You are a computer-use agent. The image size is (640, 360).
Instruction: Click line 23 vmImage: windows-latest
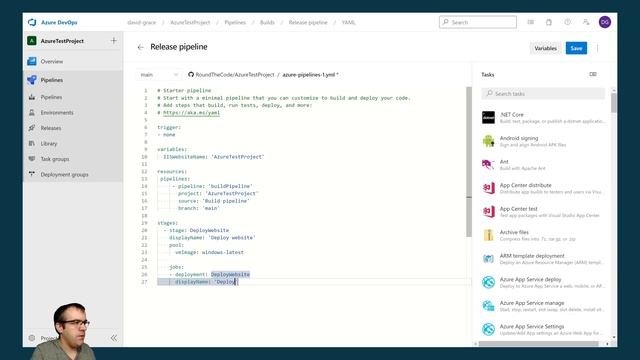(209, 252)
